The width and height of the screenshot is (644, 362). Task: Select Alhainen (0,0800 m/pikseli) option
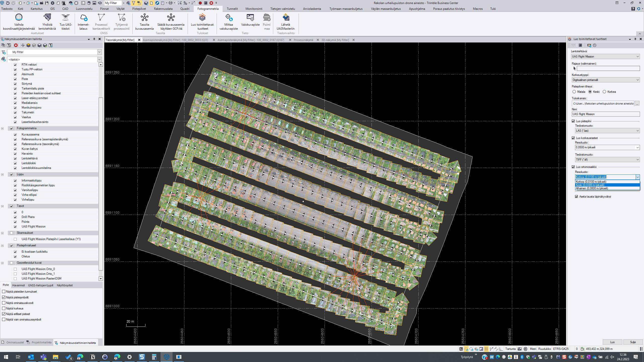click(x=607, y=188)
